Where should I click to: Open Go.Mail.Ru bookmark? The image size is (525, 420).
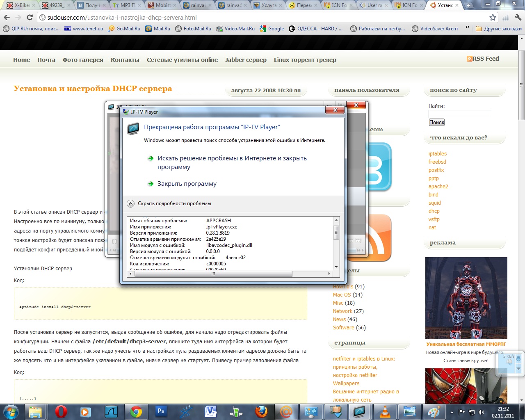coord(124,29)
